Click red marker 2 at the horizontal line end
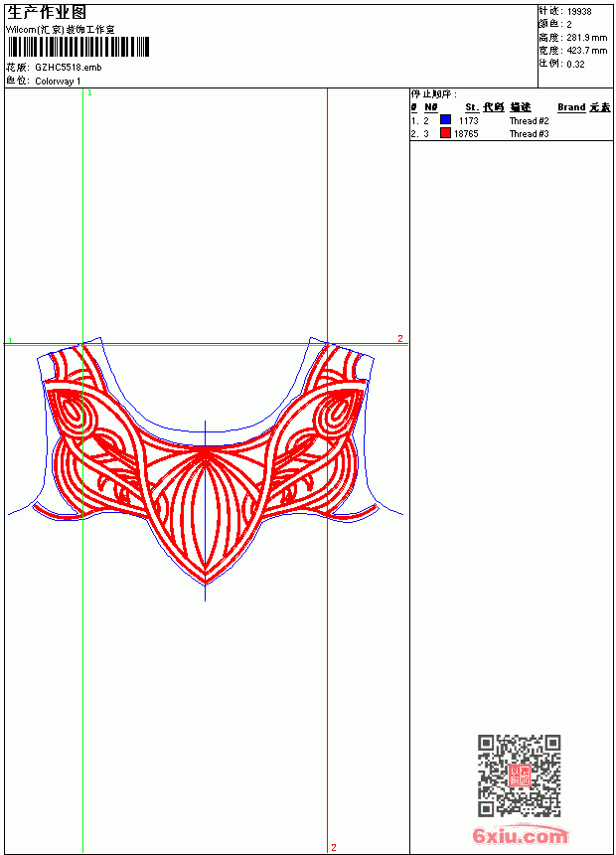The height and width of the screenshot is (855, 616). (x=400, y=339)
